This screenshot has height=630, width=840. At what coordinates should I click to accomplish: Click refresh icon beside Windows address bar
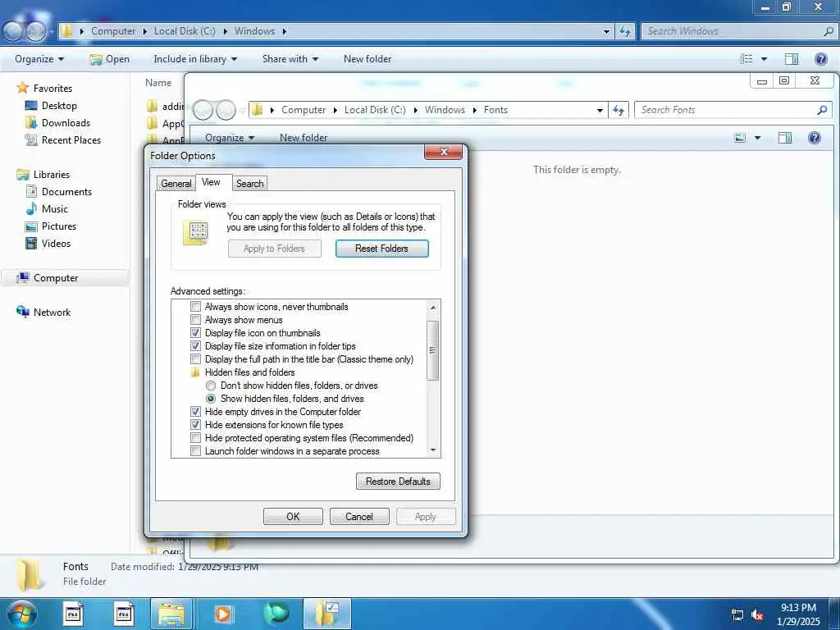click(x=624, y=31)
